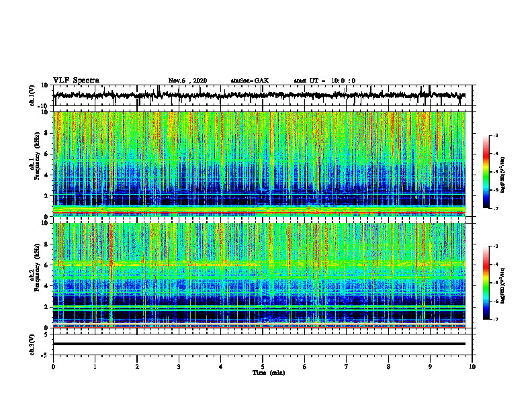Click the time axis tick label 1
This screenshot has width=532, height=411.
[95, 367]
